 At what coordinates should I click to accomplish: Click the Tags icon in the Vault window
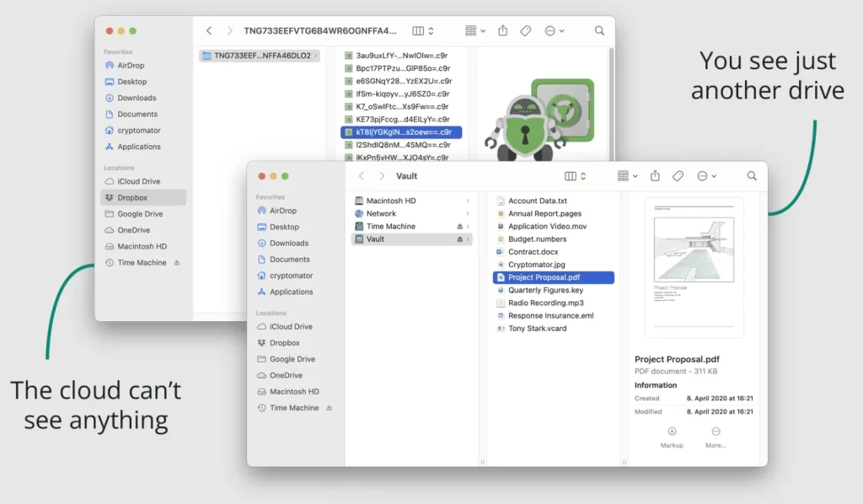point(678,175)
